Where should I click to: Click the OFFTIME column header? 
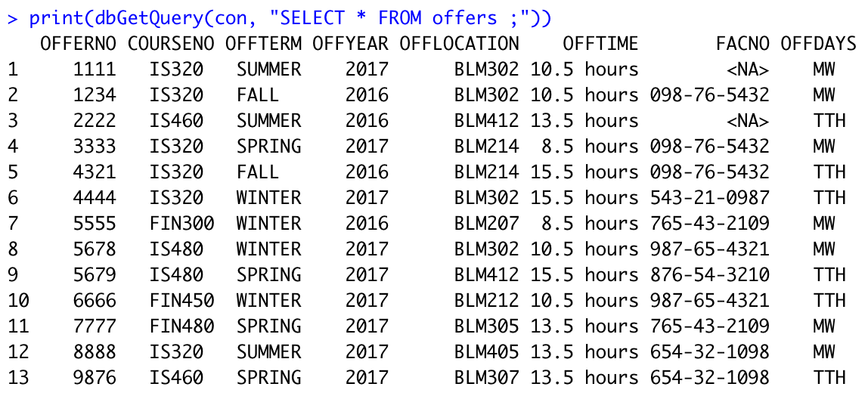600,43
